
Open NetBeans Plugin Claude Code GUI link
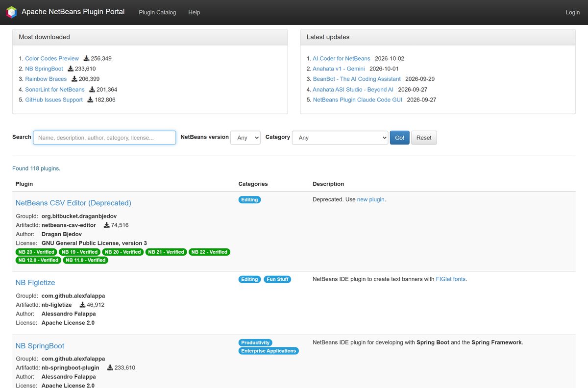(x=358, y=100)
